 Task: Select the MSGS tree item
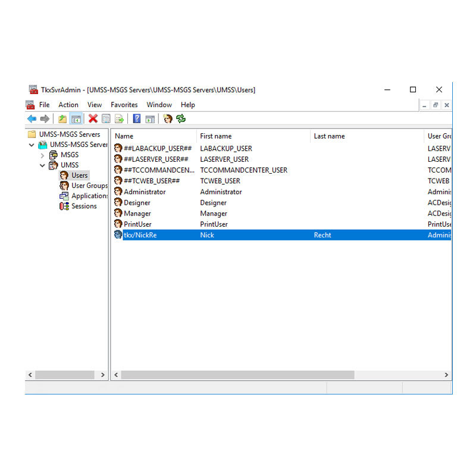70,155
